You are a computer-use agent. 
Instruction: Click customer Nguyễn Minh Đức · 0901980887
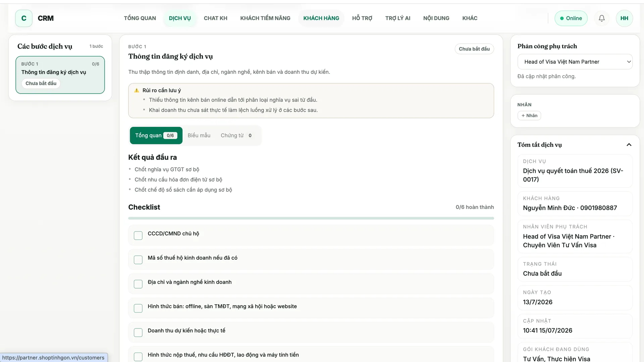pyautogui.click(x=570, y=208)
